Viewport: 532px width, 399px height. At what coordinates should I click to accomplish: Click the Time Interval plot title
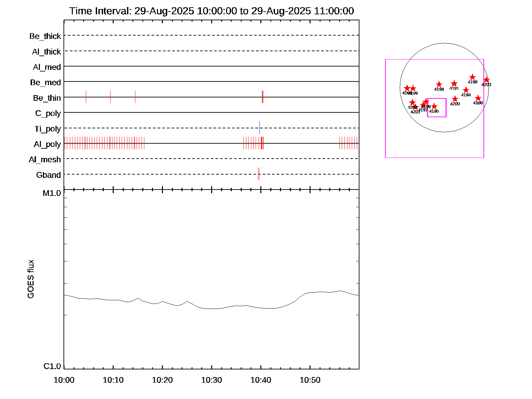[211, 11]
